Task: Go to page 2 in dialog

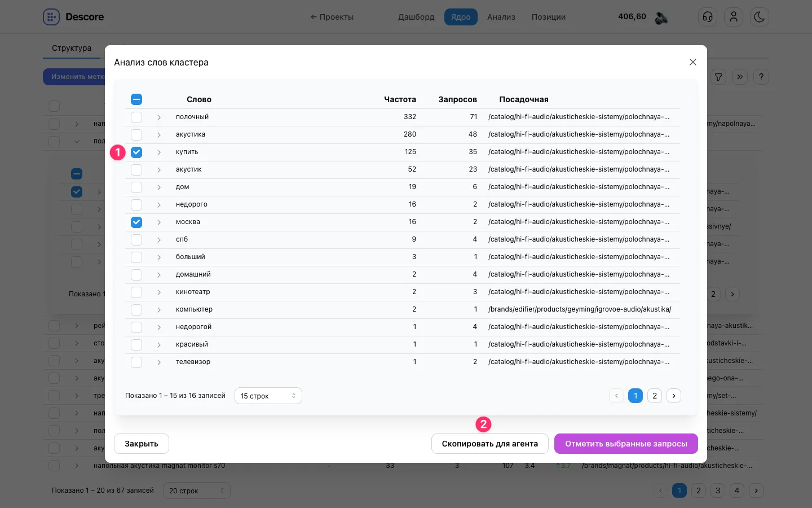Action: pos(655,396)
